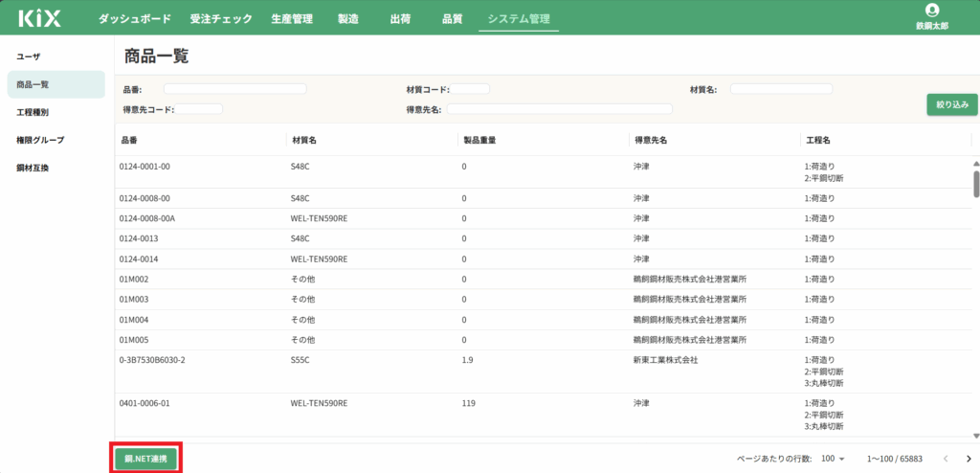The width and height of the screenshot is (980, 473).
Task: Click 商品一覧 page heading
Action: [157, 56]
